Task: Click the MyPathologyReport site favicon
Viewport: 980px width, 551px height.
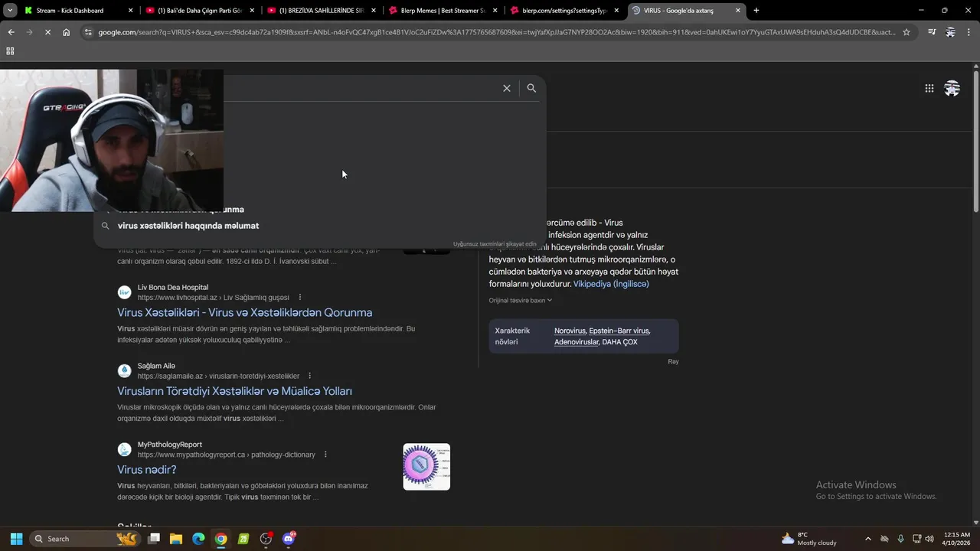Action: [x=124, y=449]
